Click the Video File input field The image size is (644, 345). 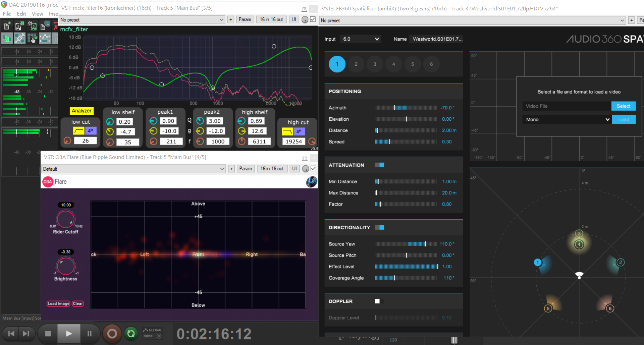[x=567, y=106]
